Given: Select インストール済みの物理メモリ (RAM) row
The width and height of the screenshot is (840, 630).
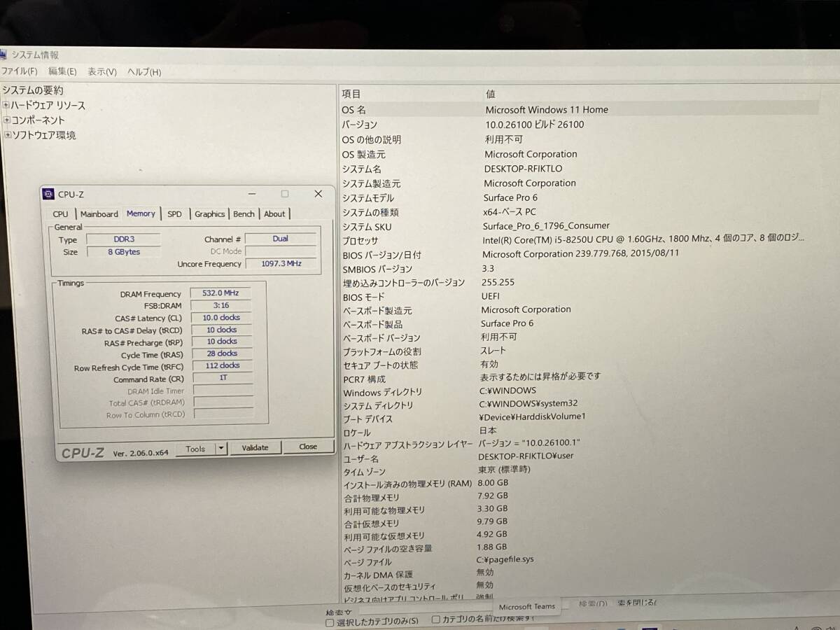Looking at the screenshot, I should 580,484.
